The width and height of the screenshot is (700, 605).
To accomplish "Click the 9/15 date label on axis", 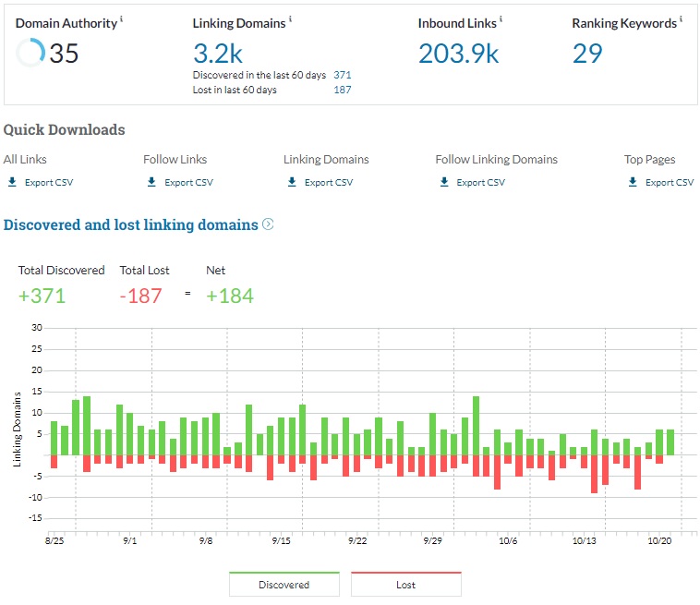I will 282,540.
